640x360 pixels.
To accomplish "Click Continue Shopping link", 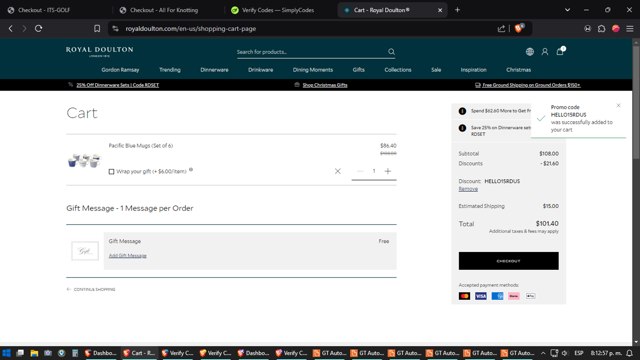I will coord(91,289).
